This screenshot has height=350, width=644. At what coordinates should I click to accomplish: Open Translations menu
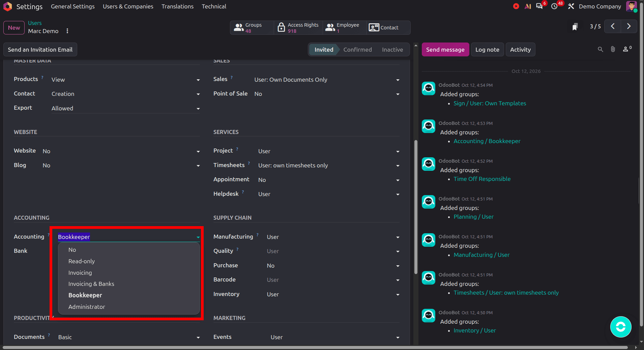(177, 6)
